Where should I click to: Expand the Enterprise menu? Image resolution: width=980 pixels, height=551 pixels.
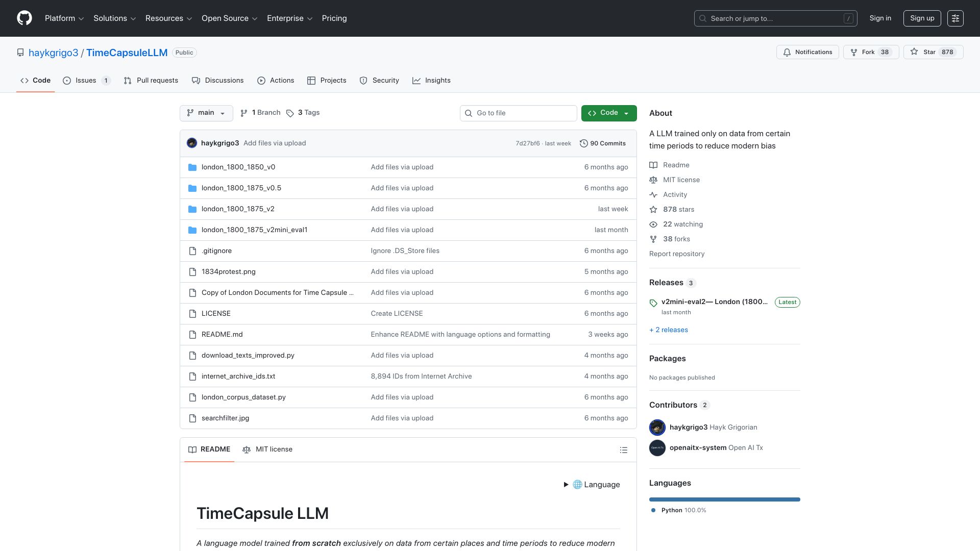[290, 18]
